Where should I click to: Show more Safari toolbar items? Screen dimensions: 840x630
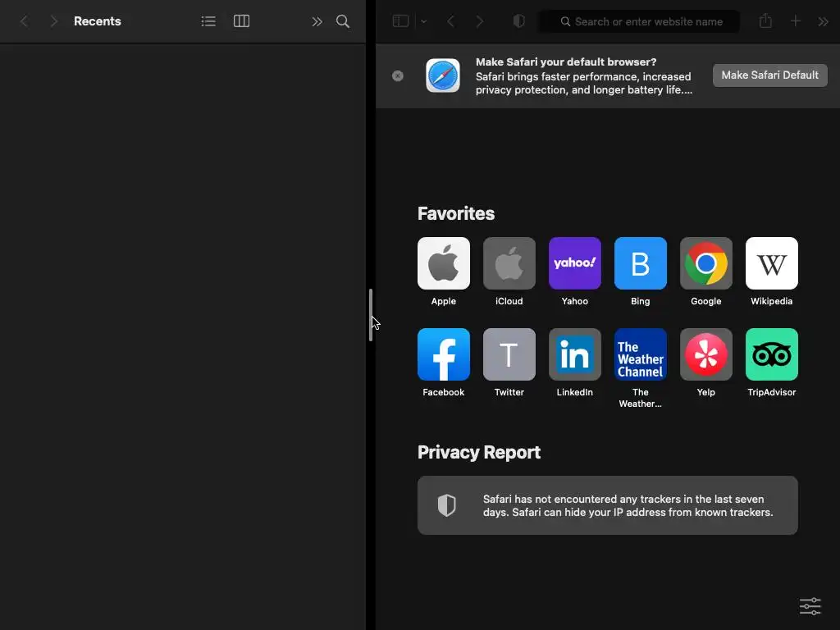coord(824,21)
